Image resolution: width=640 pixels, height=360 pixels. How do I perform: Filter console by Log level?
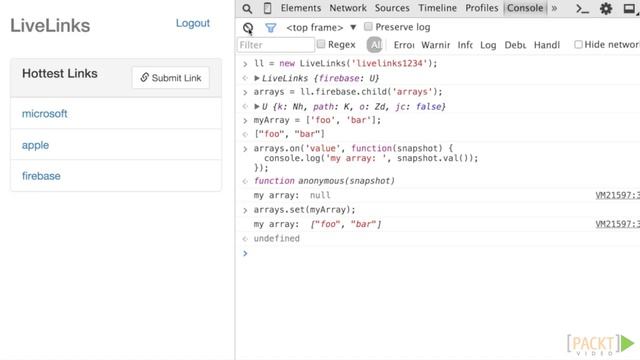[488, 45]
